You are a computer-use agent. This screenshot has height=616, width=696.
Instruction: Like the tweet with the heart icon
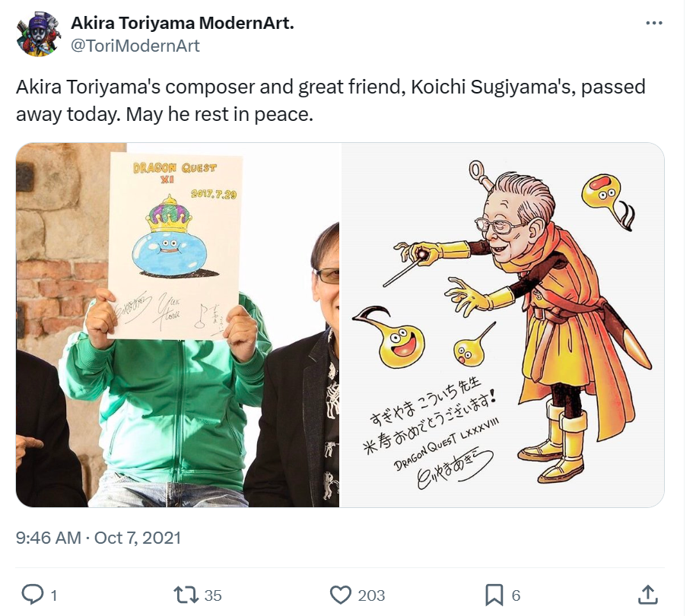pyautogui.click(x=341, y=595)
